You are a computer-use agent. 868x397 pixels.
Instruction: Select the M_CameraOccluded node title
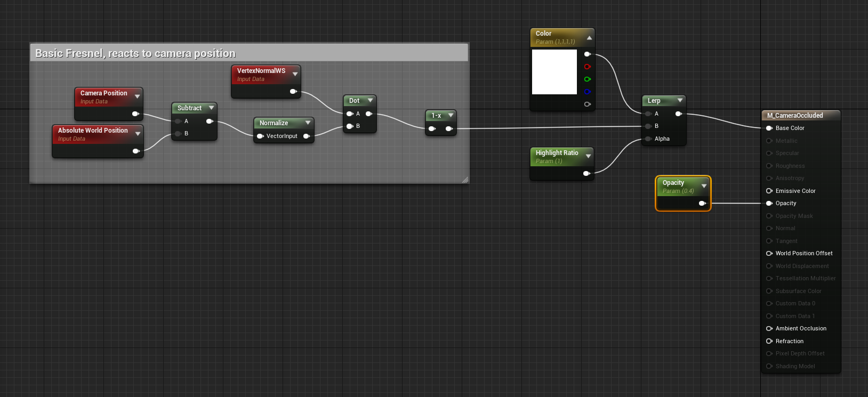tap(794, 115)
